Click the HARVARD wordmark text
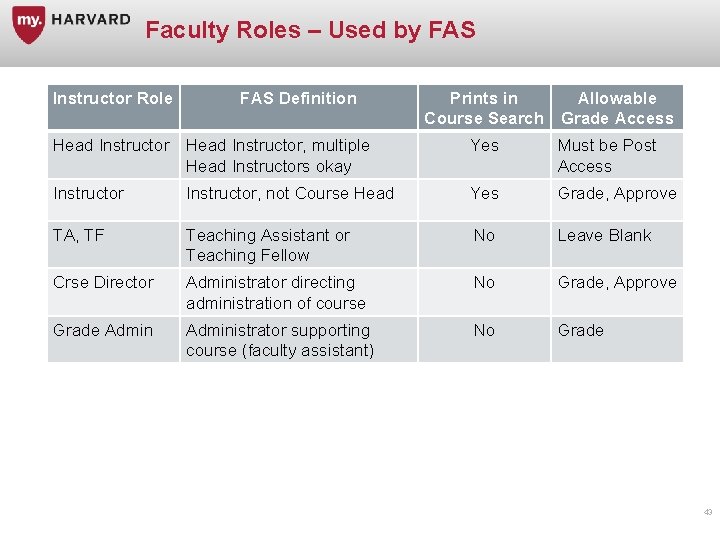This screenshot has height=540, width=720. 90,19
